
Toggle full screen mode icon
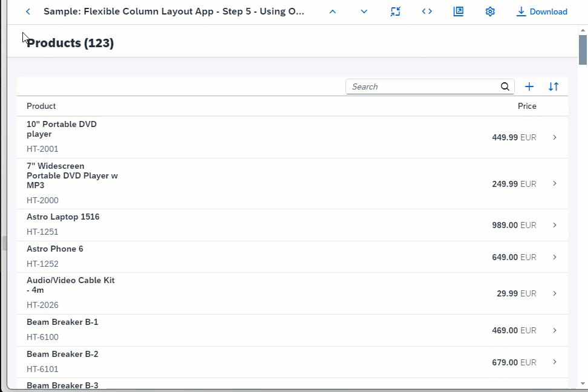(x=395, y=11)
